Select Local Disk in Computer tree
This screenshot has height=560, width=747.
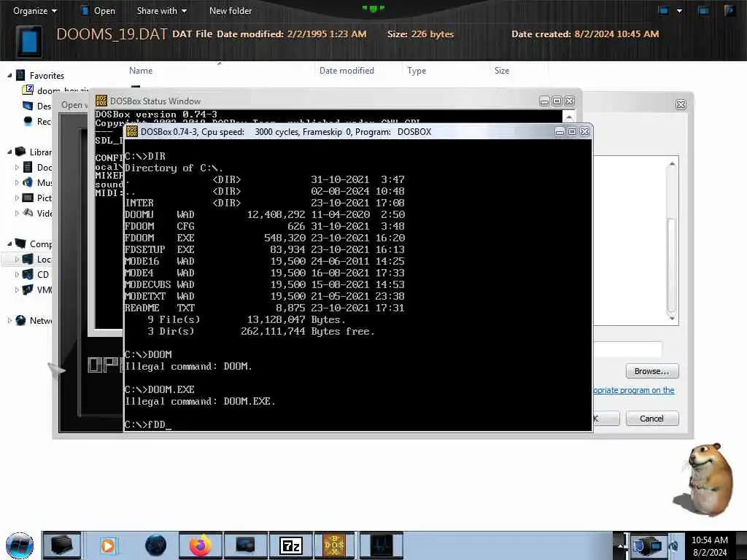click(x=38, y=259)
